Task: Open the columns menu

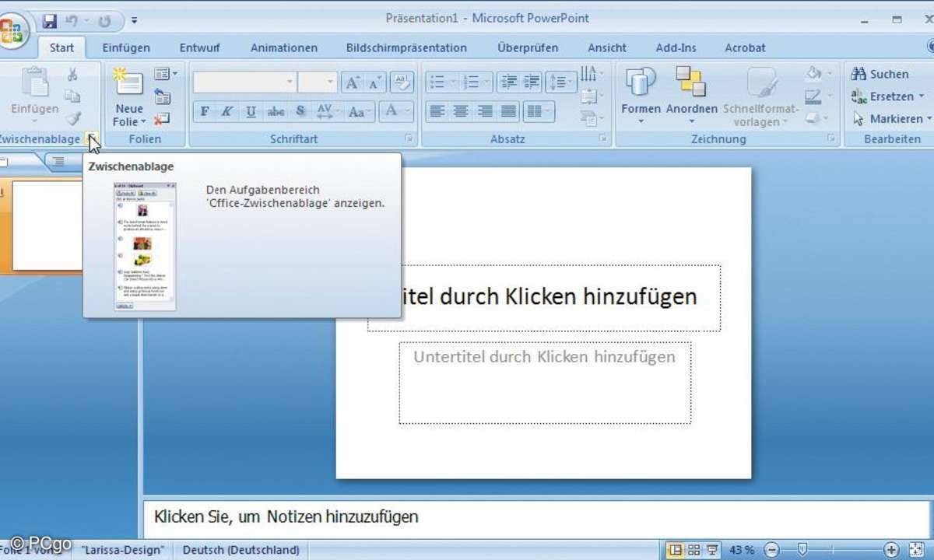Action: (538, 112)
